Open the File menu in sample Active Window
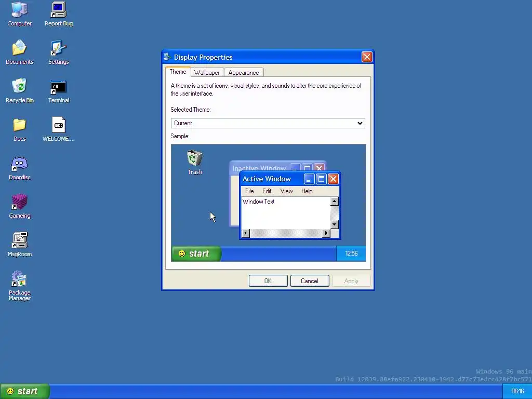532x399 pixels. click(x=249, y=191)
